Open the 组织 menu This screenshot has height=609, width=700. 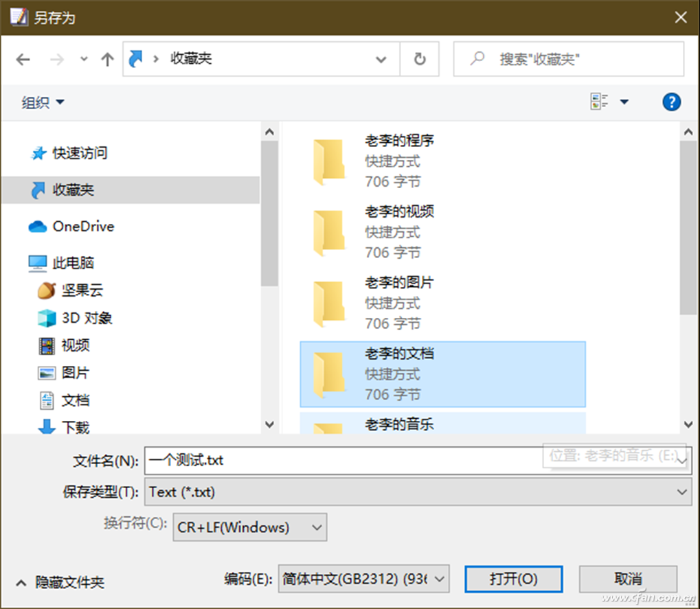(43, 102)
